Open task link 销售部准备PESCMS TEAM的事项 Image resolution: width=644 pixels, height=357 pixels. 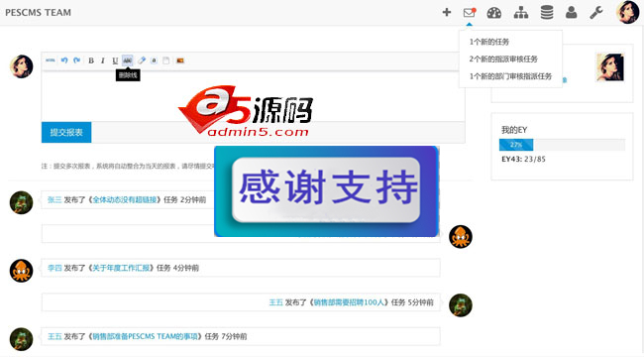(x=145, y=336)
